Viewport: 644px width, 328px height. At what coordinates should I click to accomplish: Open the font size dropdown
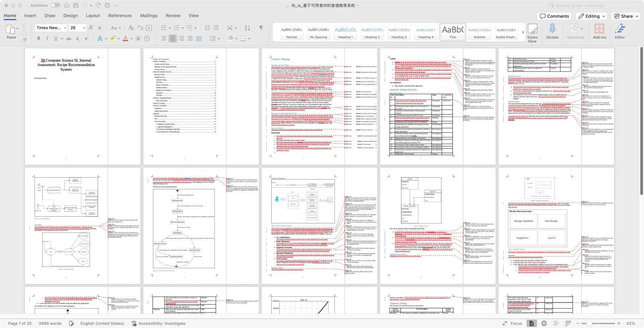(x=84, y=28)
